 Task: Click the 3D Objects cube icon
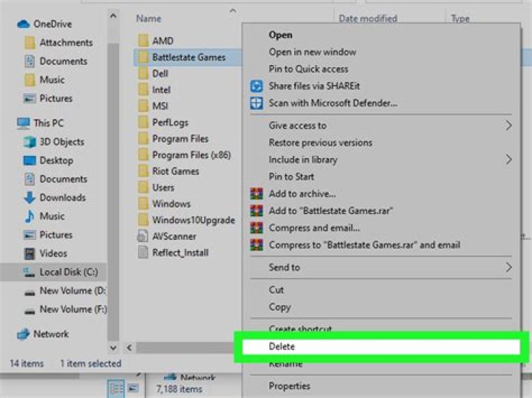coord(30,142)
